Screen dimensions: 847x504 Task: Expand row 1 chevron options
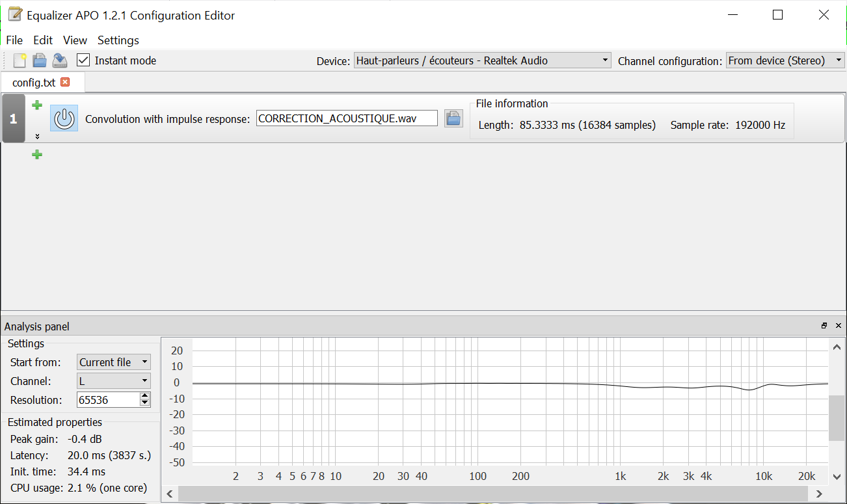tap(37, 137)
